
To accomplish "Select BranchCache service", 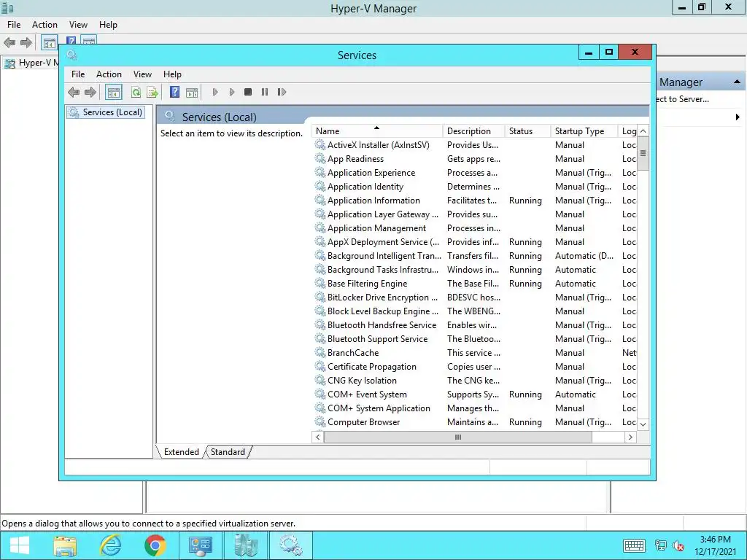I will click(474, 353).
